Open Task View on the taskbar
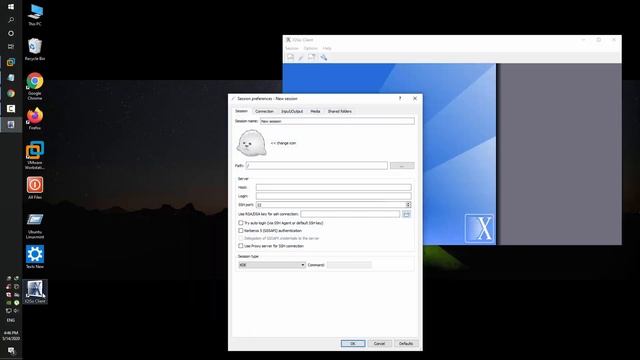640x360 pixels. [11, 47]
